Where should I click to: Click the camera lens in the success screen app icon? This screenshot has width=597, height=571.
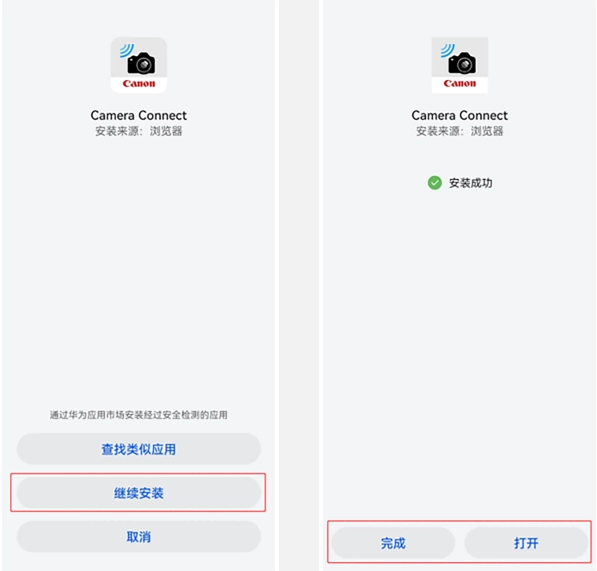pyautogui.click(x=465, y=65)
